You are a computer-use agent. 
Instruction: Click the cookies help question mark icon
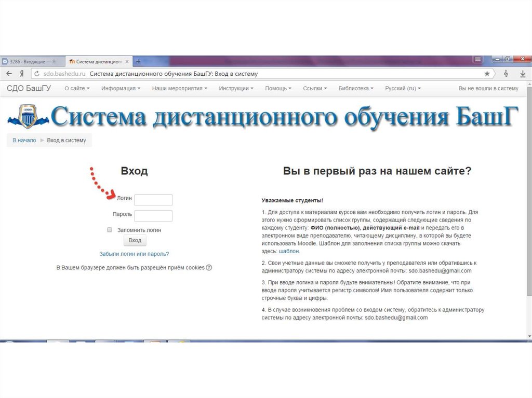pos(209,268)
